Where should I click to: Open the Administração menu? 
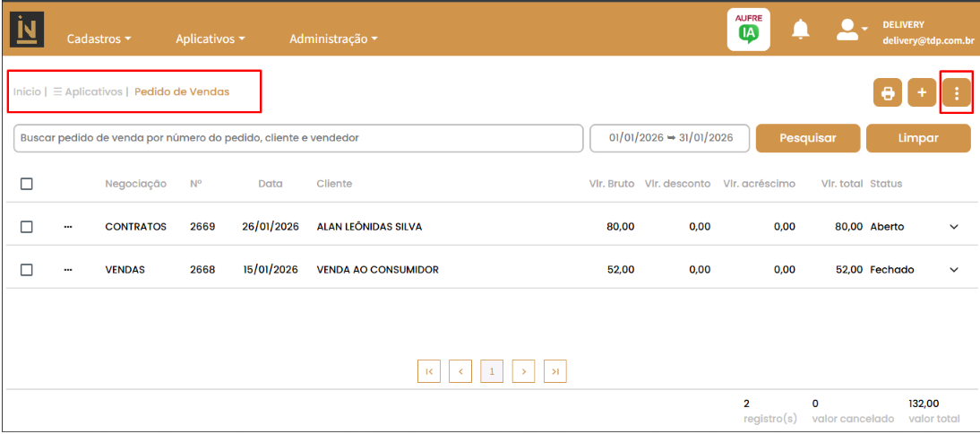pyautogui.click(x=332, y=39)
